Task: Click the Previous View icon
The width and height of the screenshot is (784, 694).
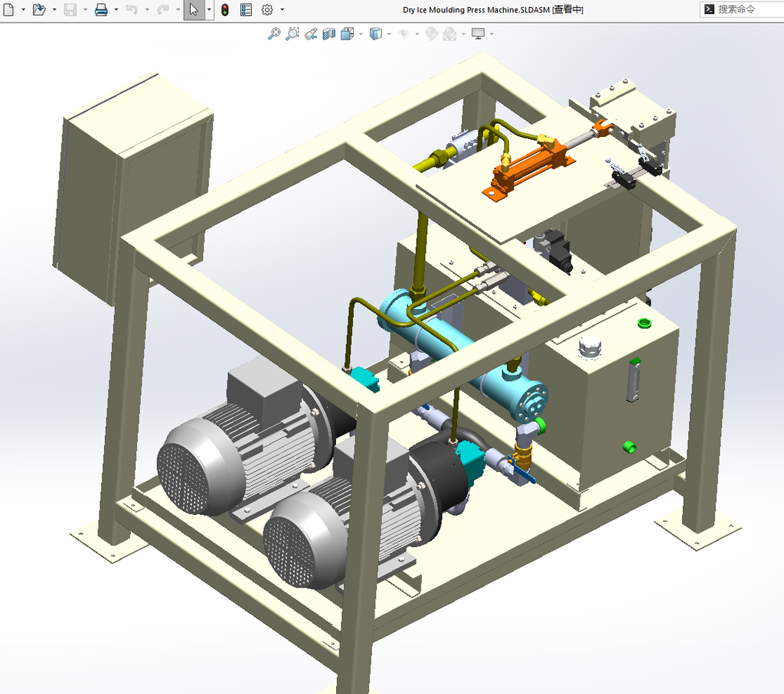Action: [311, 34]
